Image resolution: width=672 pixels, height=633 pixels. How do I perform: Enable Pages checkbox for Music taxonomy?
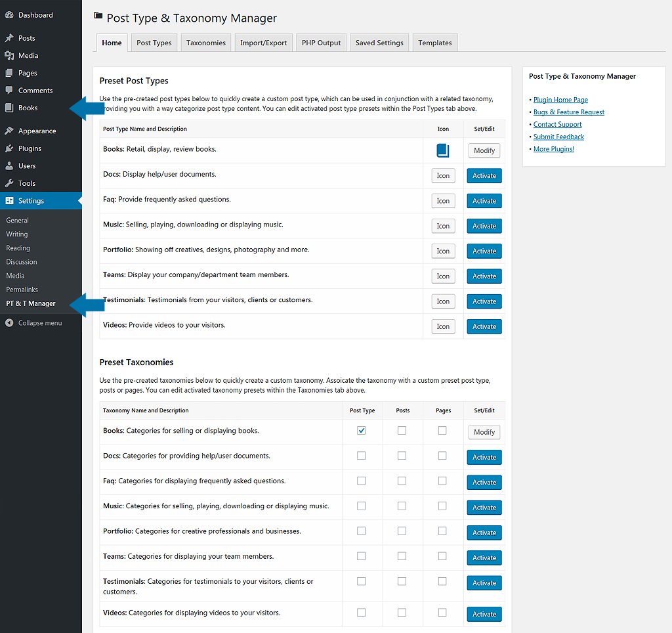pyautogui.click(x=442, y=506)
